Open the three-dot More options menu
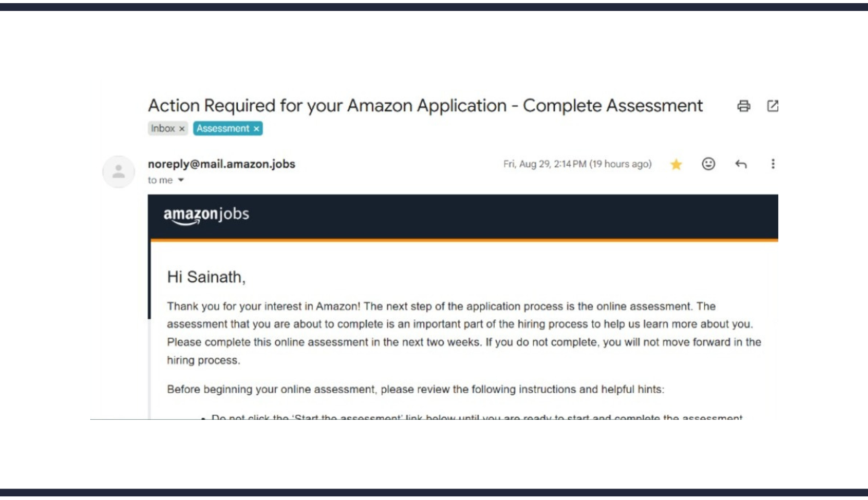This screenshot has height=500, width=868. (773, 164)
